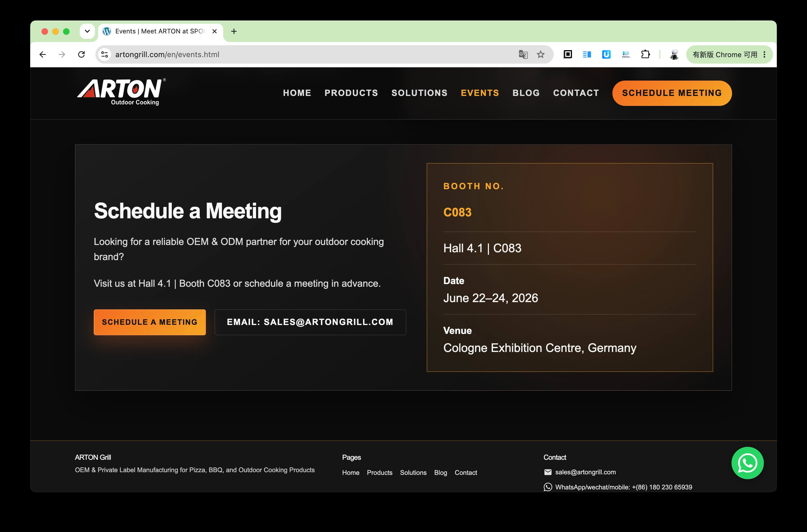Click the footer Blog link
Screen dimensions: 807x532
click(x=440, y=472)
